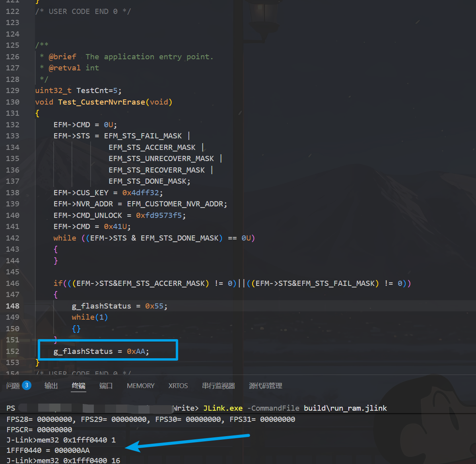Click value 0xAA on line 152
This screenshot has width=476, height=464.
tap(136, 351)
